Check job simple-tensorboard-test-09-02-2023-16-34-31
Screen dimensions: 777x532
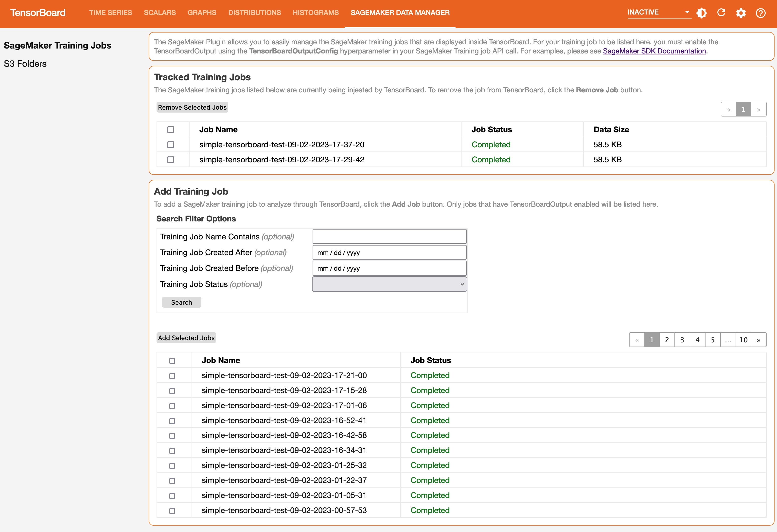click(172, 451)
